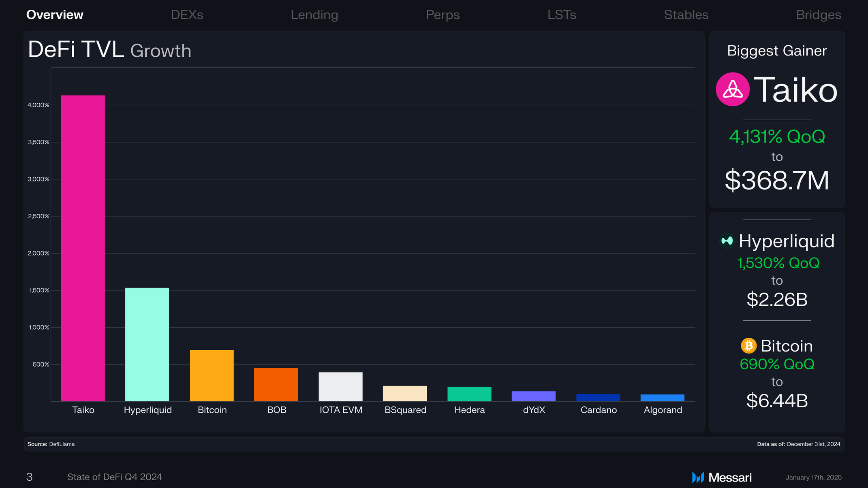
Task: Click the Messari logo icon
Action: [x=698, y=477]
